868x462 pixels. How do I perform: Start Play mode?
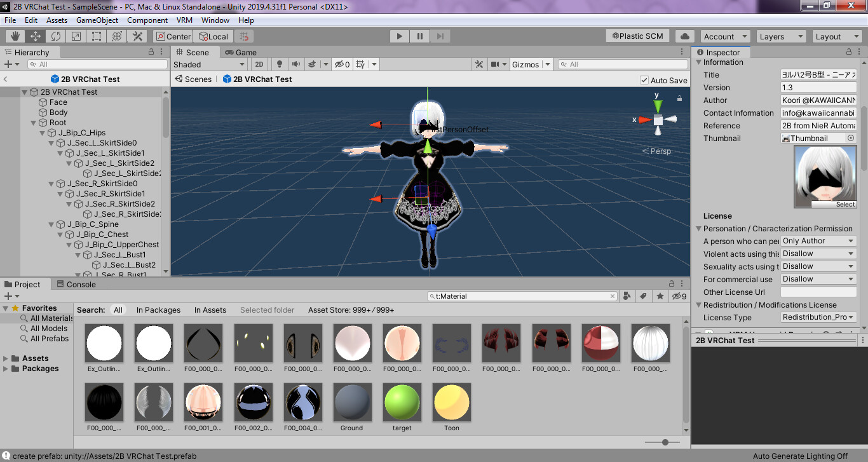[400, 36]
